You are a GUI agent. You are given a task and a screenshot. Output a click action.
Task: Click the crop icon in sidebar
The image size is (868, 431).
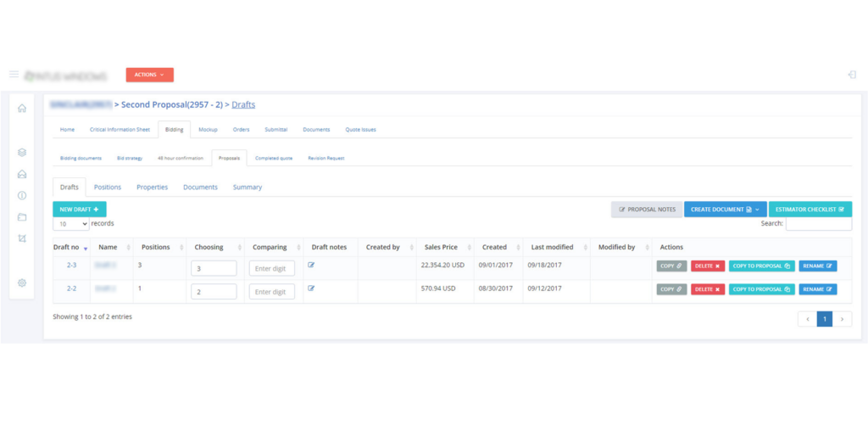pos(22,238)
